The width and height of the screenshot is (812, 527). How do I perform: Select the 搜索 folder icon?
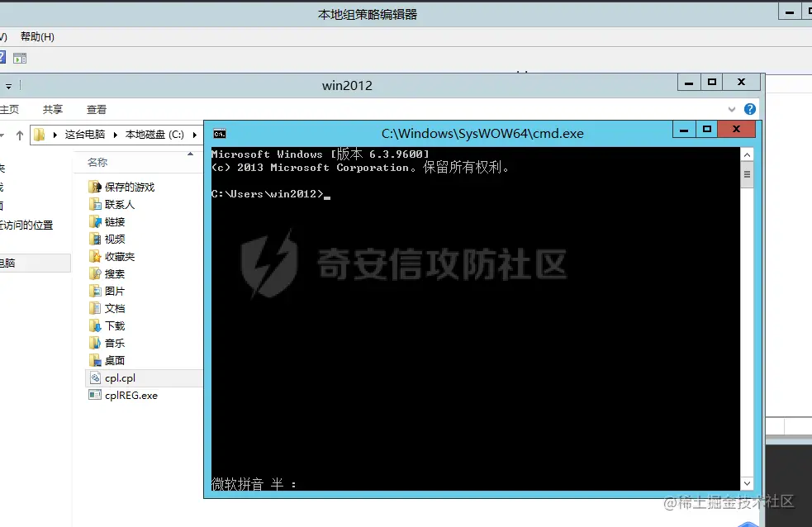(95, 274)
